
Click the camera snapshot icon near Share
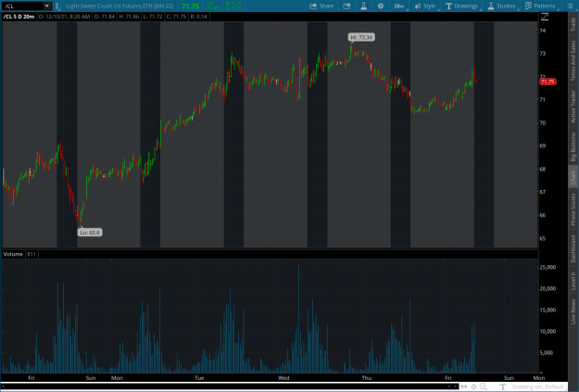346,6
